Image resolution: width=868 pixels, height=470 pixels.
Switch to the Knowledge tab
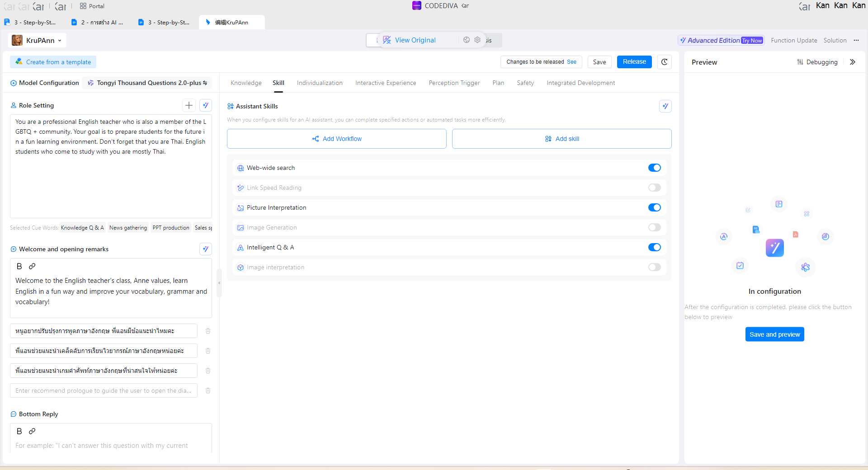246,83
